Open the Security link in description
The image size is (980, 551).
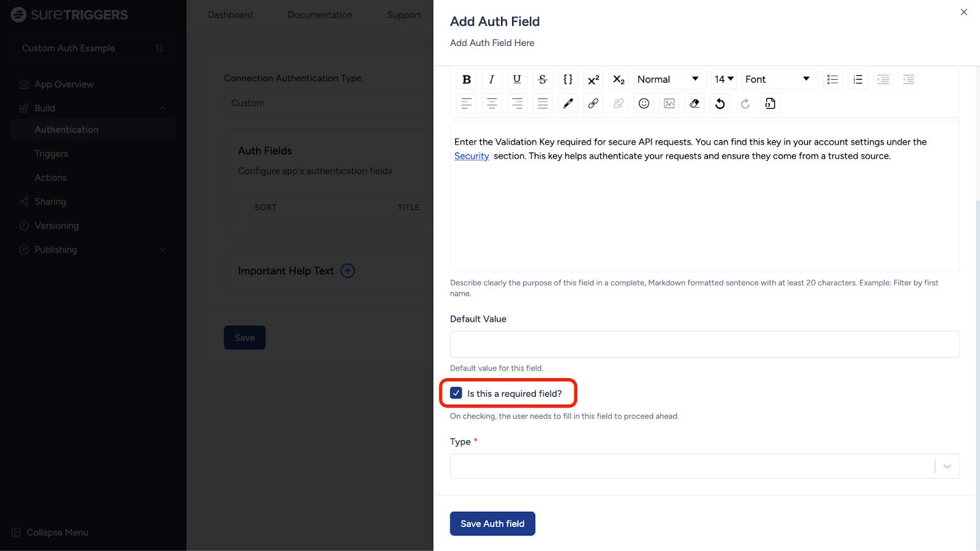pyautogui.click(x=472, y=156)
